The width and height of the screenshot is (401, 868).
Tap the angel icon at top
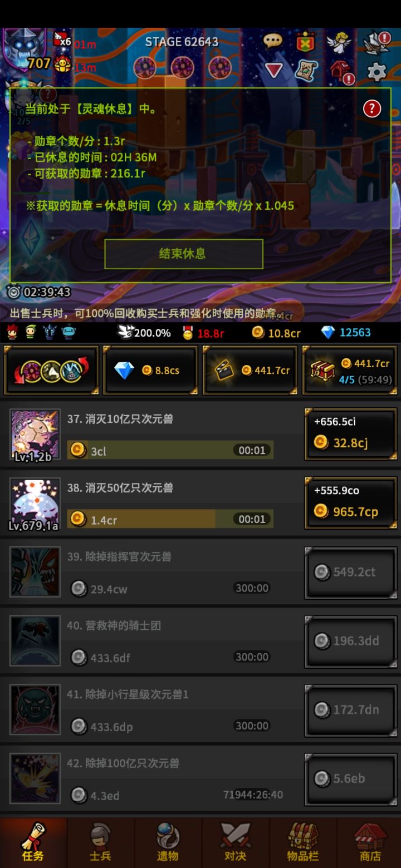[338, 42]
